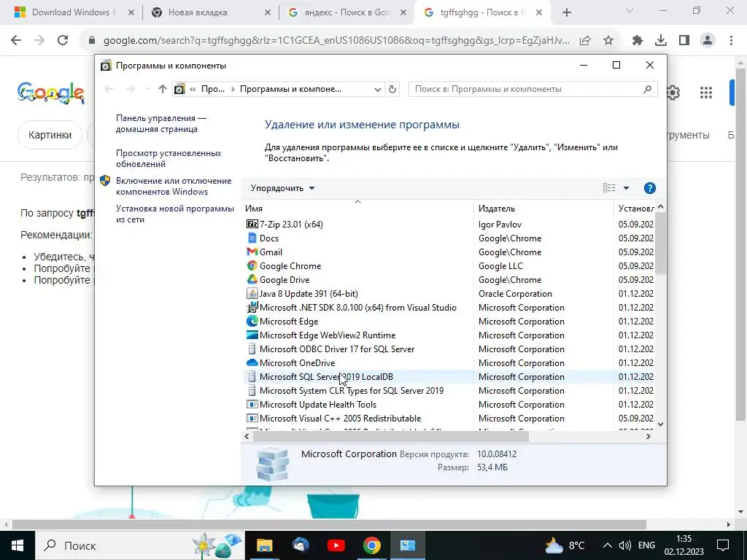Image resolution: width=747 pixels, height=560 pixels.
Task: Click the Google Chrome icon in programs list
Action: point(252,265)
